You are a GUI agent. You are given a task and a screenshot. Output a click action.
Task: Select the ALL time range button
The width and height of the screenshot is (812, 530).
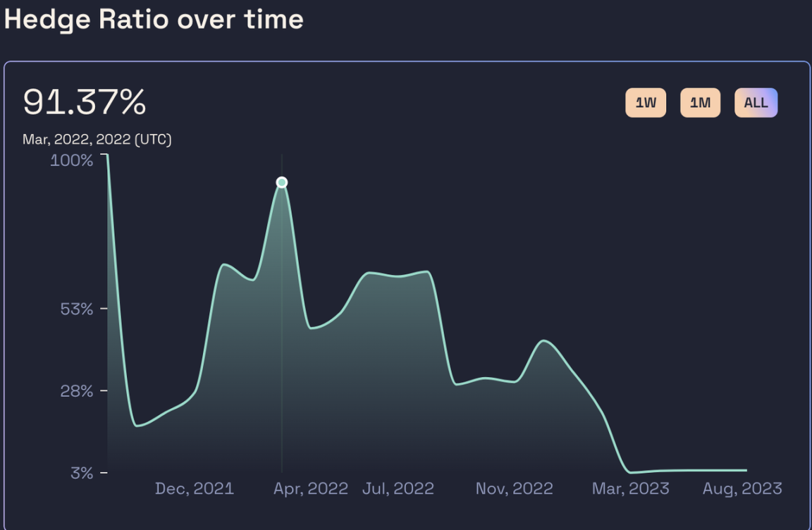[756, 103]
